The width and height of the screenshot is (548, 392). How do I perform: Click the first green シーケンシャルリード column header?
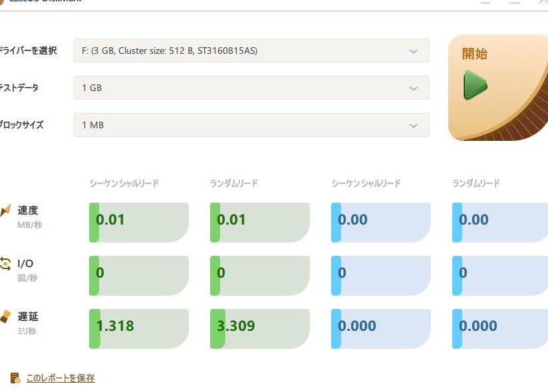(124, 183)
